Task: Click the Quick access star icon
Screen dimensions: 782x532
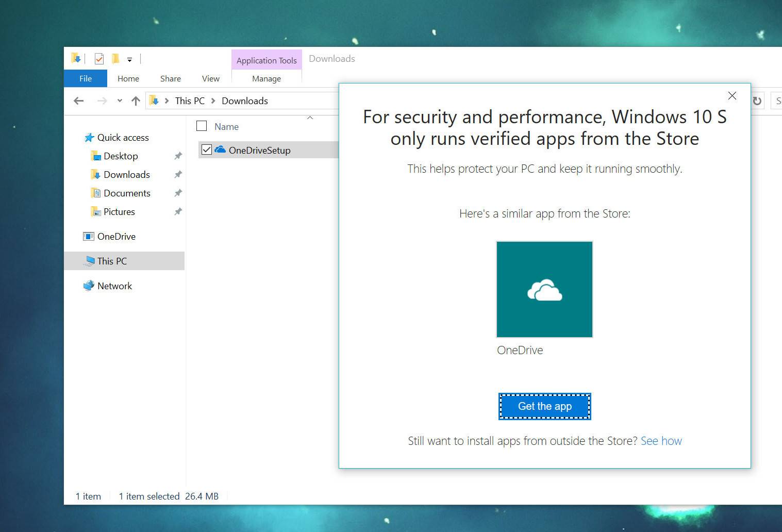Action: [89, 138]
